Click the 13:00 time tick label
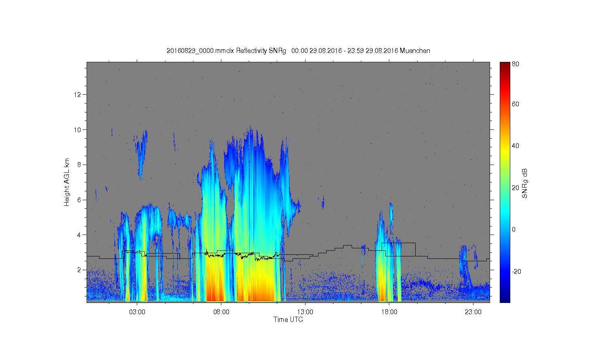 tap(305, 312)
